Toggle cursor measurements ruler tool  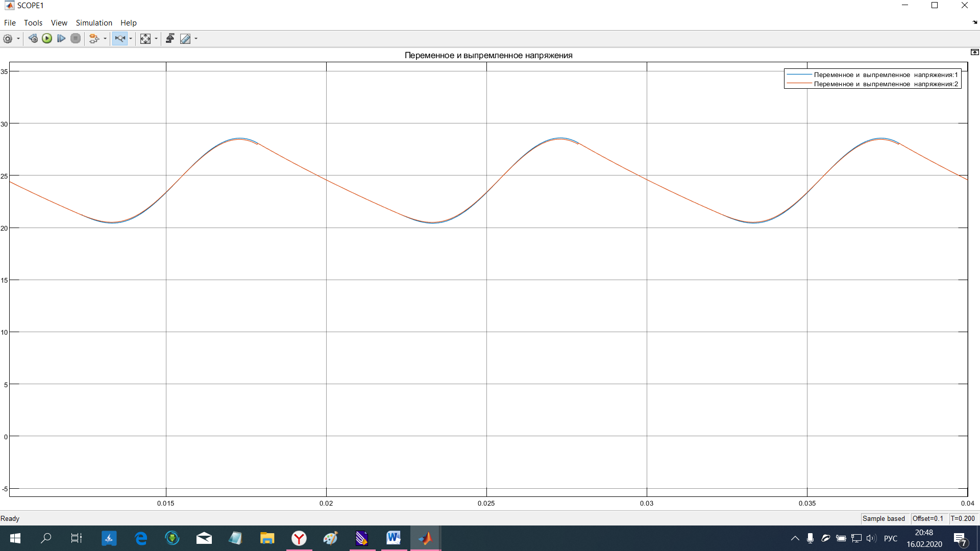coord(185,39)
